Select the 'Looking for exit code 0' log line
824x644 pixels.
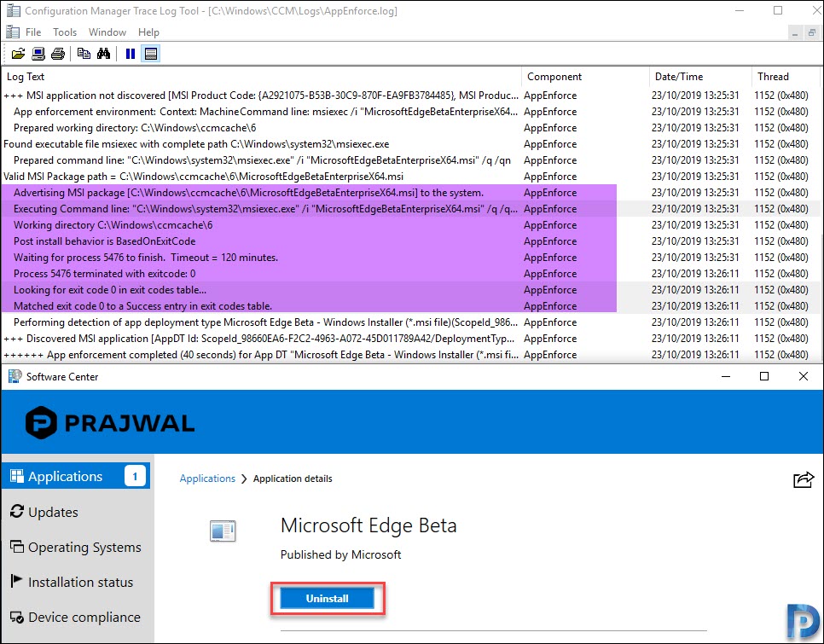pyautogui.click(x=411, y=290)
